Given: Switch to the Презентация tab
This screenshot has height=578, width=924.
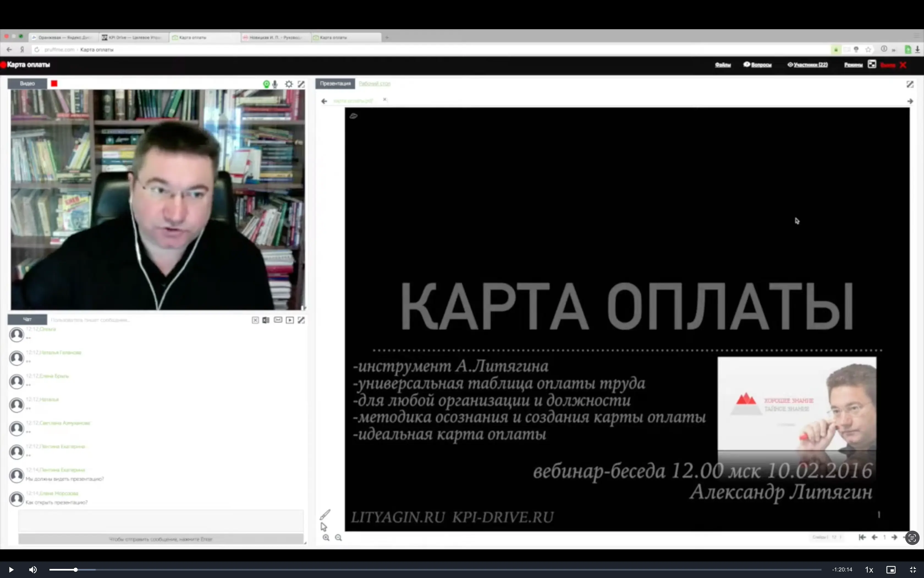Looking at the screenshot, I should pos(335,83).
